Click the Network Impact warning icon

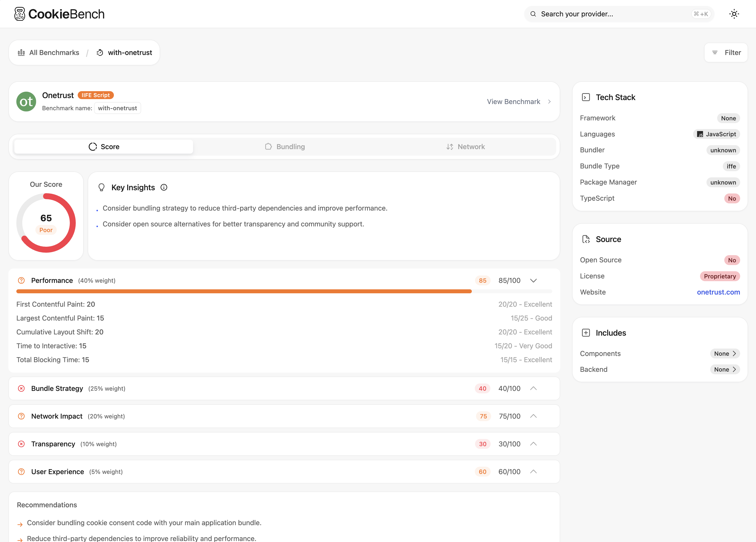(x=21, y=416)
